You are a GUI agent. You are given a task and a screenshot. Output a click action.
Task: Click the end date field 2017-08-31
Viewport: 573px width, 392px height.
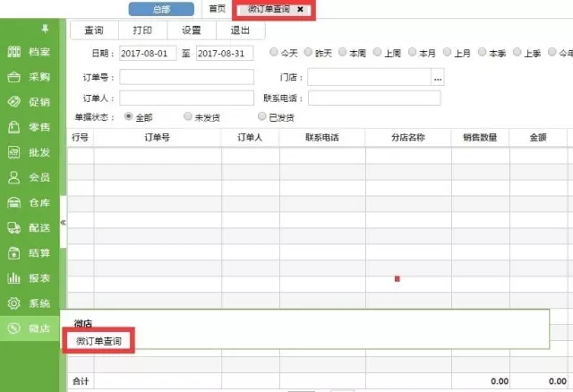coord(225,54)
